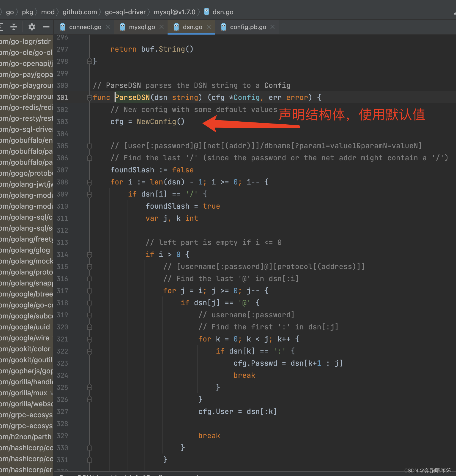Select the golang/mock tree item
Viewport: 456px width, 476px height.
pos(26,261)
